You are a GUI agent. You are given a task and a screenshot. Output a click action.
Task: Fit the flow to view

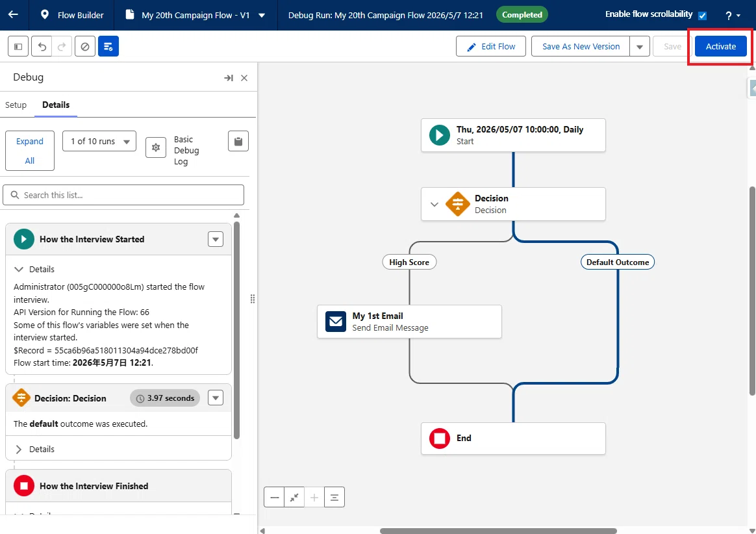pyautogui.click(x=294, y=498)
